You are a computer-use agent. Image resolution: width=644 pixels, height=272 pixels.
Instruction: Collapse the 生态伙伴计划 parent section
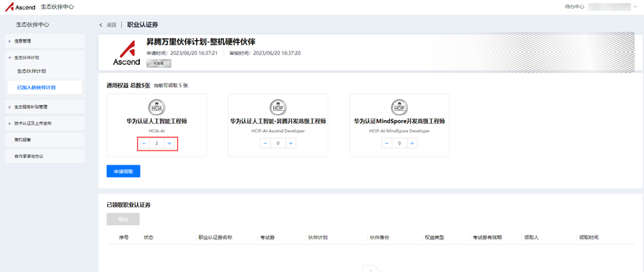click(45, 57)
